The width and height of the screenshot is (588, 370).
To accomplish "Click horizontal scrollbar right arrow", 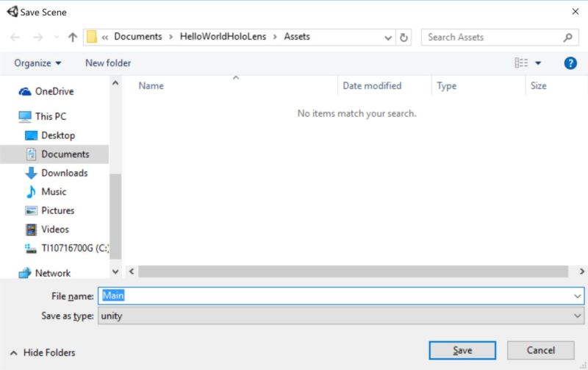I will [581, 271].
